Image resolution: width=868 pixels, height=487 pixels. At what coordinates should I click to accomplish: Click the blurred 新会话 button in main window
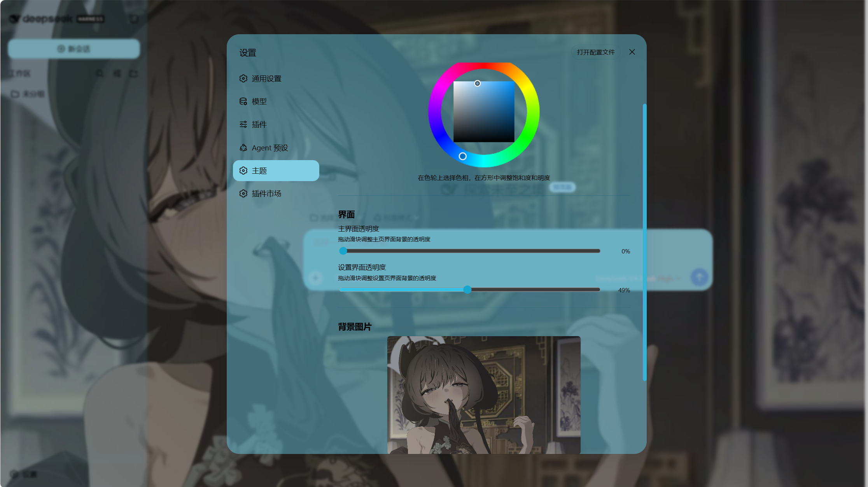tap(74, 49)
